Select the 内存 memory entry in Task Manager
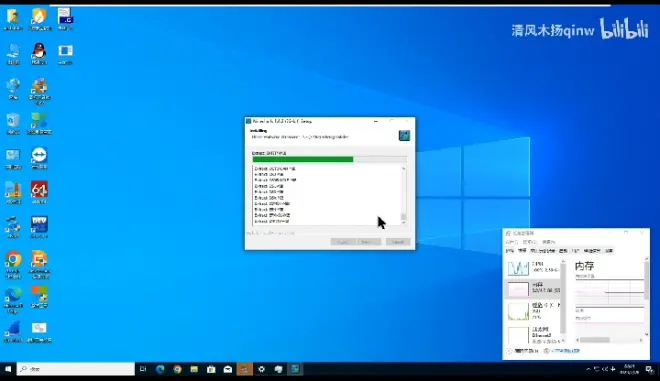The height and width of the screenshot is (381, 660). (x=533, y=288)
